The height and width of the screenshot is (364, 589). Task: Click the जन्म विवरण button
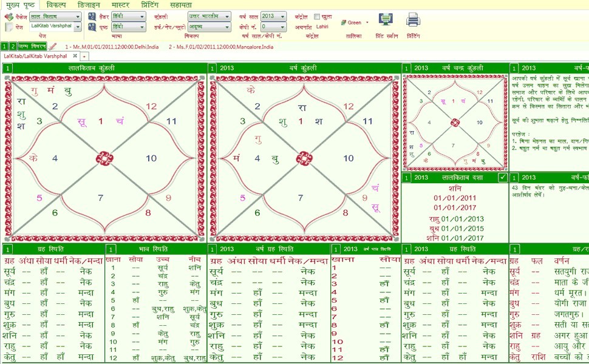click(x=32, y=47)
